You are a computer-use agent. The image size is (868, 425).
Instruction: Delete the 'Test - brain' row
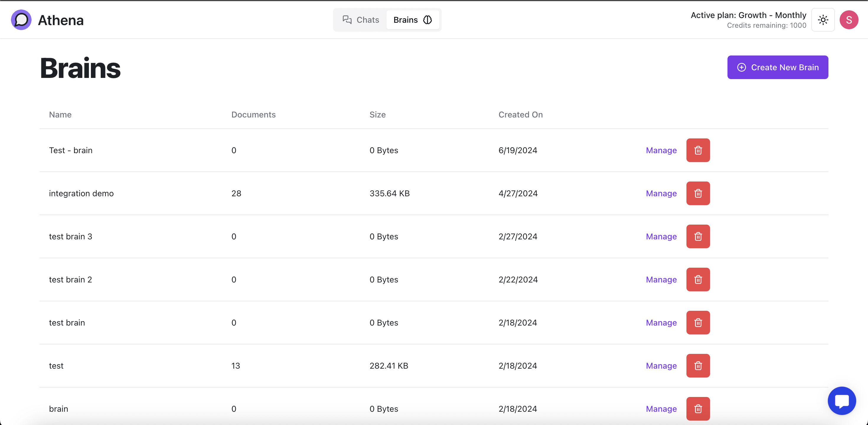tap(698, 150)
